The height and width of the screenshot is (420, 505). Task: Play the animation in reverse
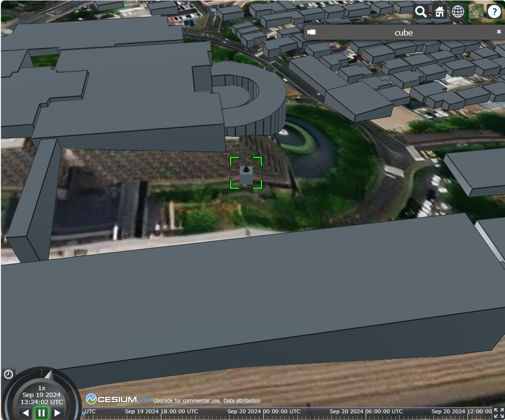(25, 412)
